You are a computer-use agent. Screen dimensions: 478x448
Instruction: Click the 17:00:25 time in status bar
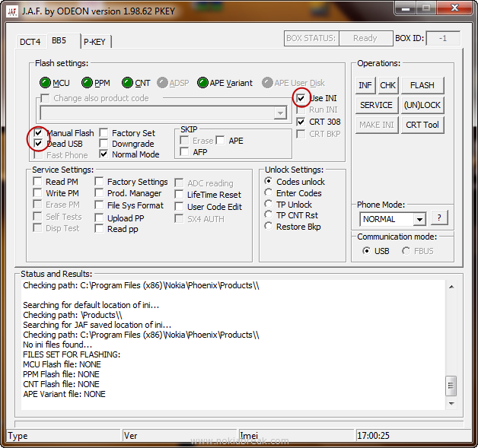click(373, 436)
